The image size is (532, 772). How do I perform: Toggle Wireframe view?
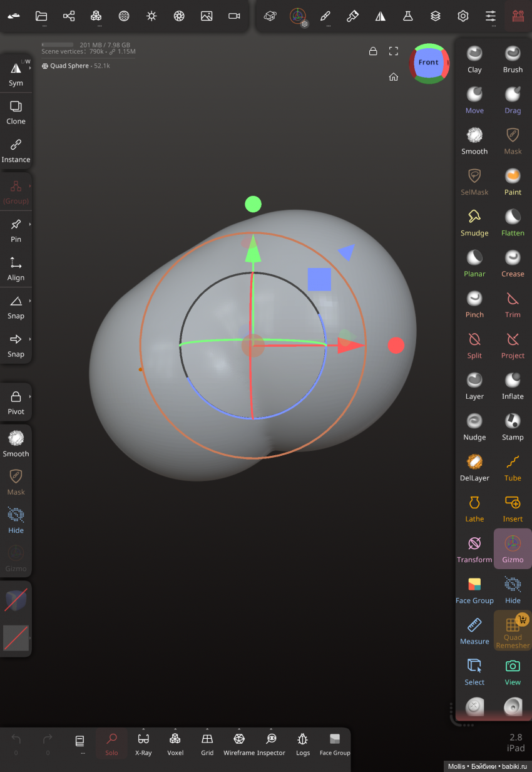[238, 744]
